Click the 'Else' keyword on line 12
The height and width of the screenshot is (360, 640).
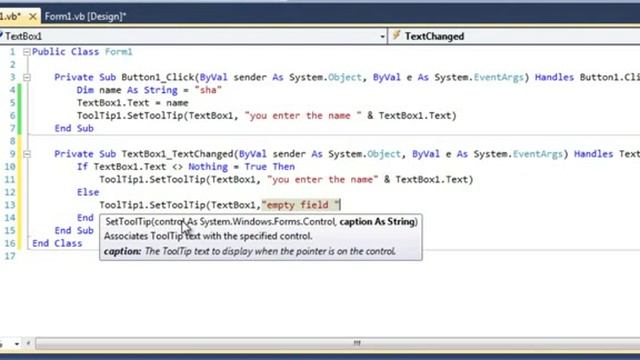click(x=88, y=192)
